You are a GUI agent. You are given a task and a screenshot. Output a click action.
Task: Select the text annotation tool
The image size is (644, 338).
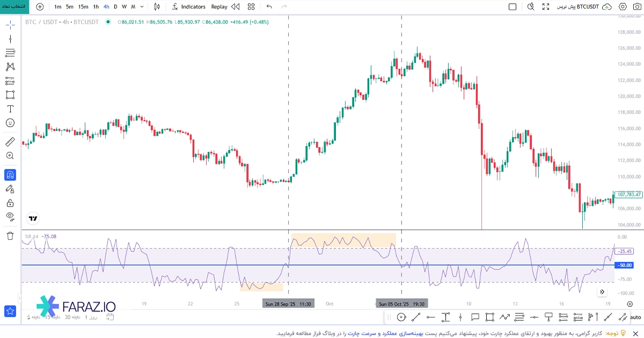coord(10,109)
